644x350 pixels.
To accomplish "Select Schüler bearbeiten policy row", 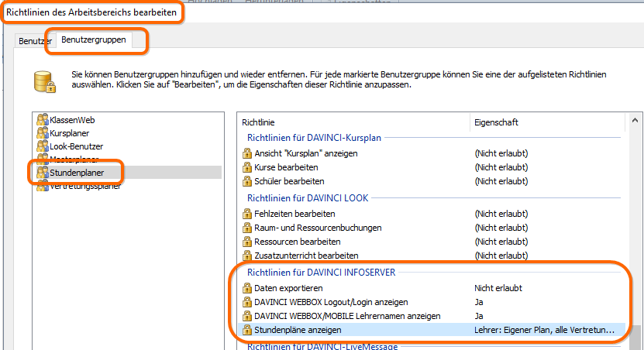I will point(431,181).
